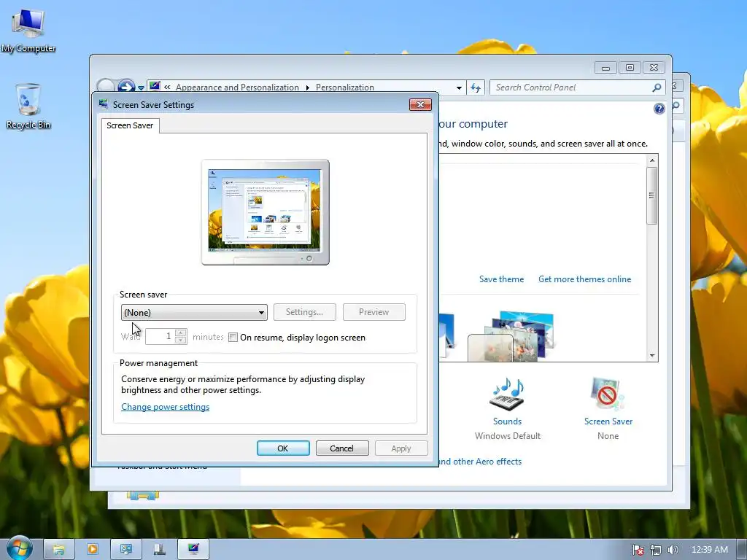Click the disabled Apply button
747x560 pixels.
coord(401,448)
